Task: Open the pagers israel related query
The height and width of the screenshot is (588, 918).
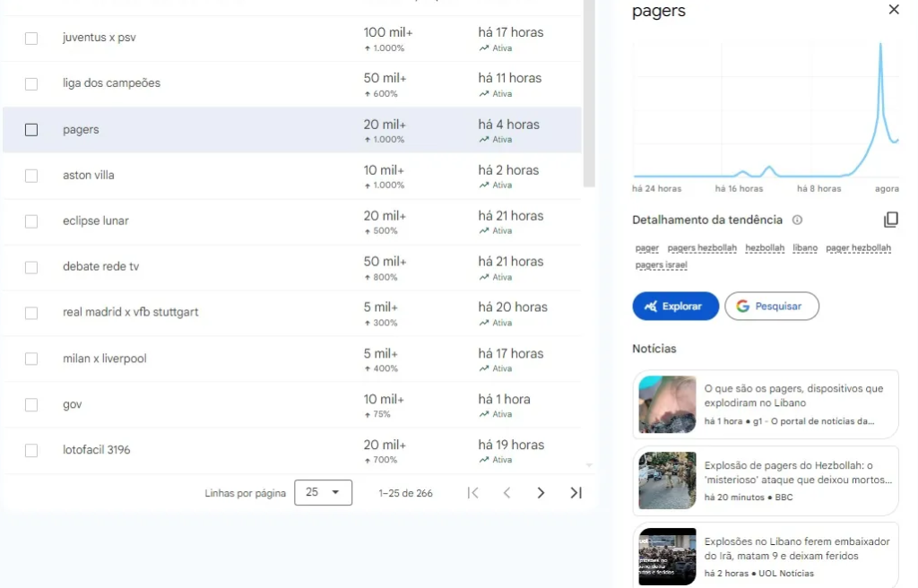Action: click(661, 265)
